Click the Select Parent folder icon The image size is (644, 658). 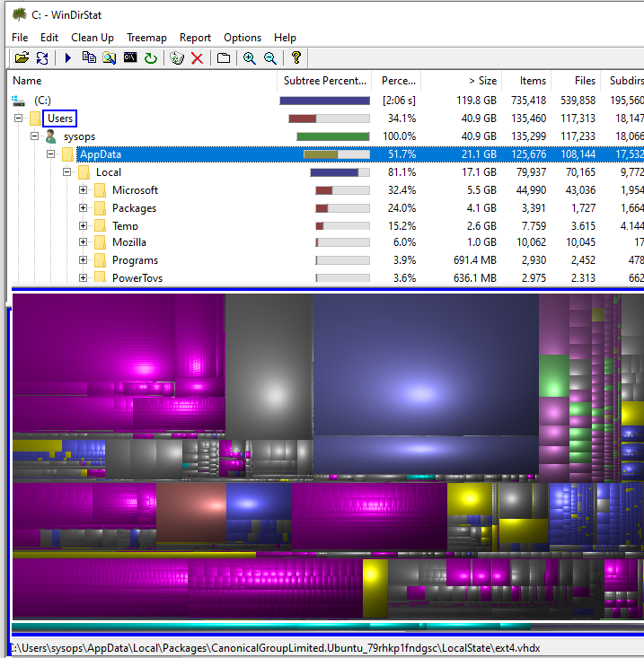(224, 58)
